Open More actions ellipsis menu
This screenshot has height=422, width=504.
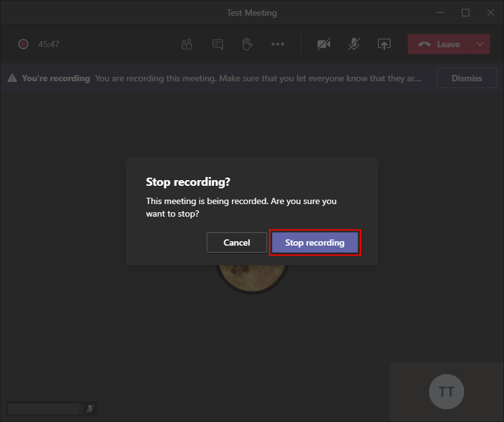point(278,44)
